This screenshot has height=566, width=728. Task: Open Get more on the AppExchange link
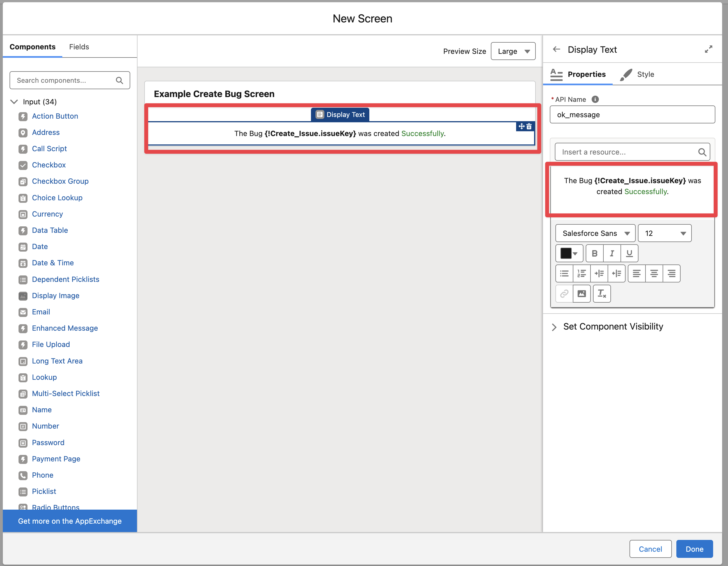pos(70,521)
